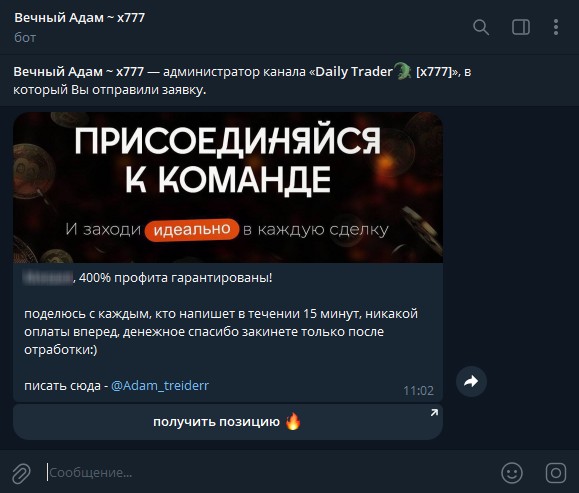
Task: Toggle the right sidebar panel icon
Action: pos(521,27)
